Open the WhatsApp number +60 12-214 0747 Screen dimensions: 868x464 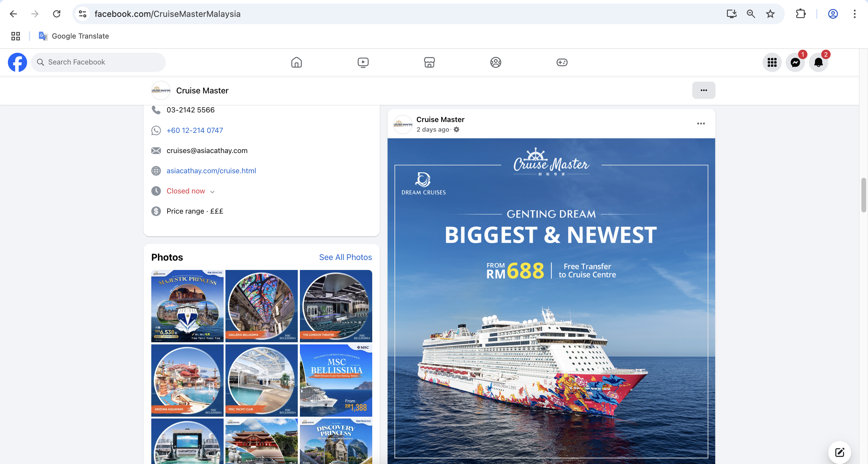point(195,130)
